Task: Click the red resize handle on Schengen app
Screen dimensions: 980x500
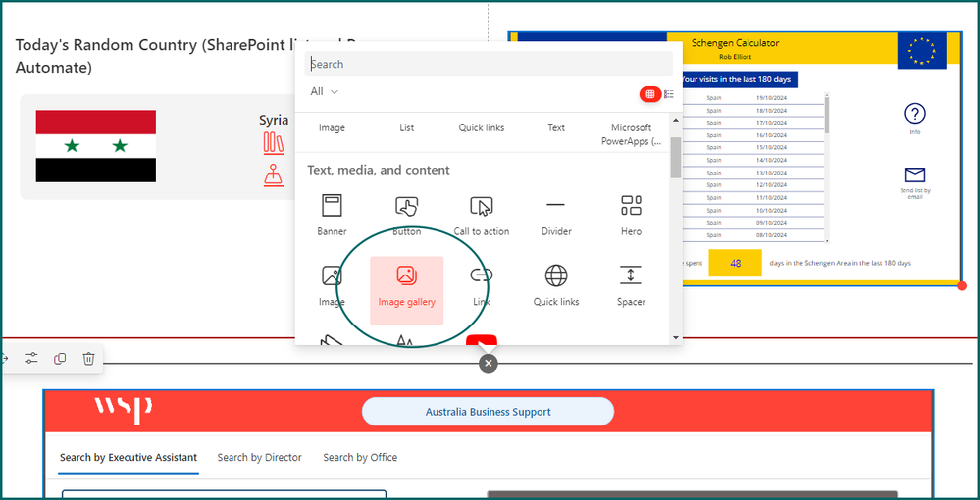Action: pyautogui.click(x=962, y=285)
